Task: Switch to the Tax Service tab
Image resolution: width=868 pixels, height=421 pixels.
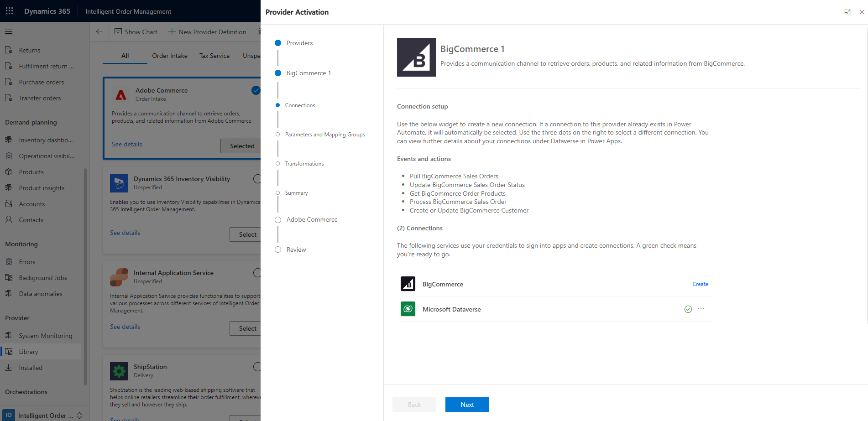Action: [214, 55]
